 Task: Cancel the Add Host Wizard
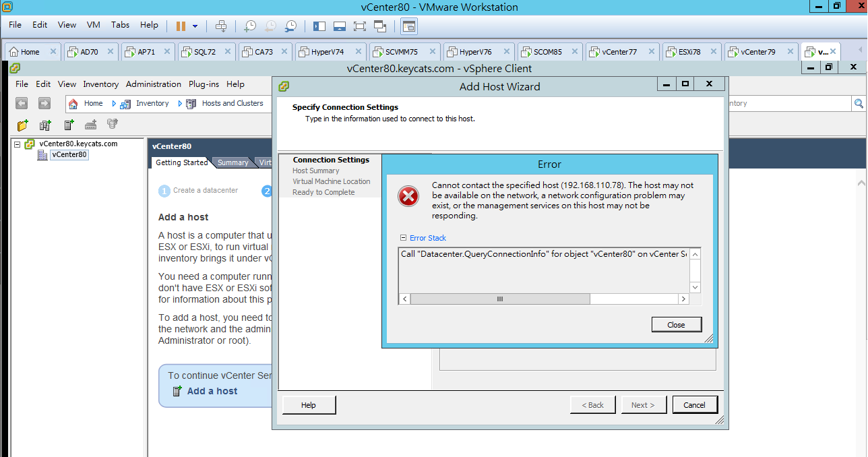coord(694,405)
